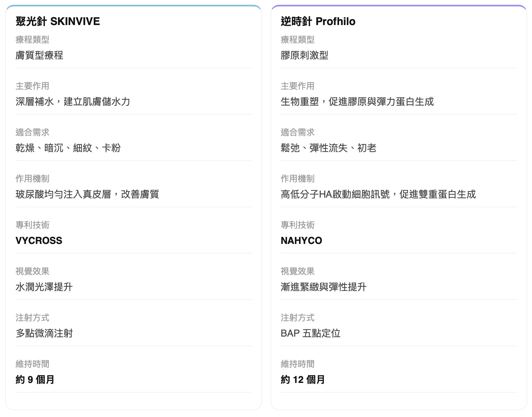Click the text 漸進緊緻與彈性提升

click(x=324, y=287)
